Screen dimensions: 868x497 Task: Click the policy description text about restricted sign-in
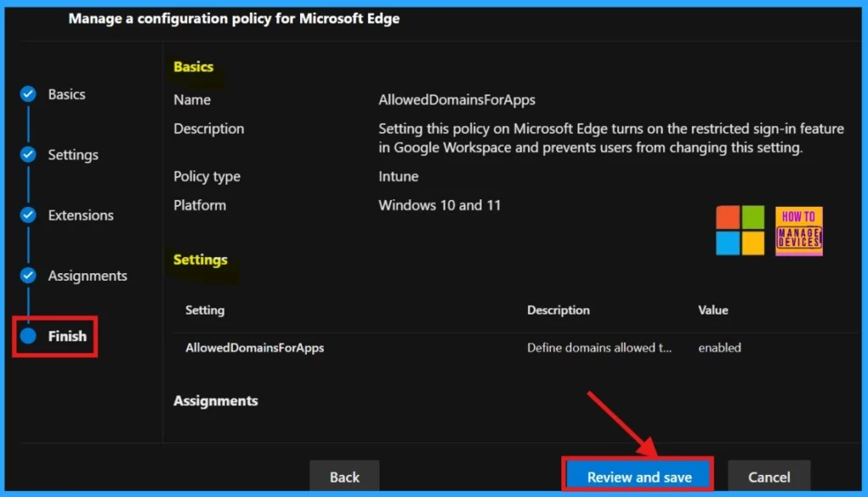point(611,138)
